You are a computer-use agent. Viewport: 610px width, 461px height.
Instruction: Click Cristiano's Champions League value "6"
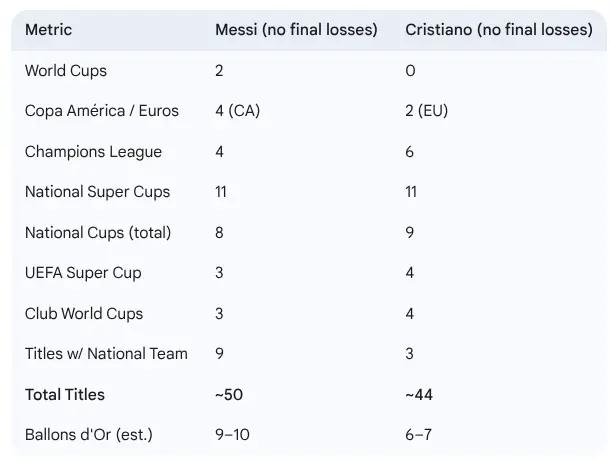click(410, 152)
